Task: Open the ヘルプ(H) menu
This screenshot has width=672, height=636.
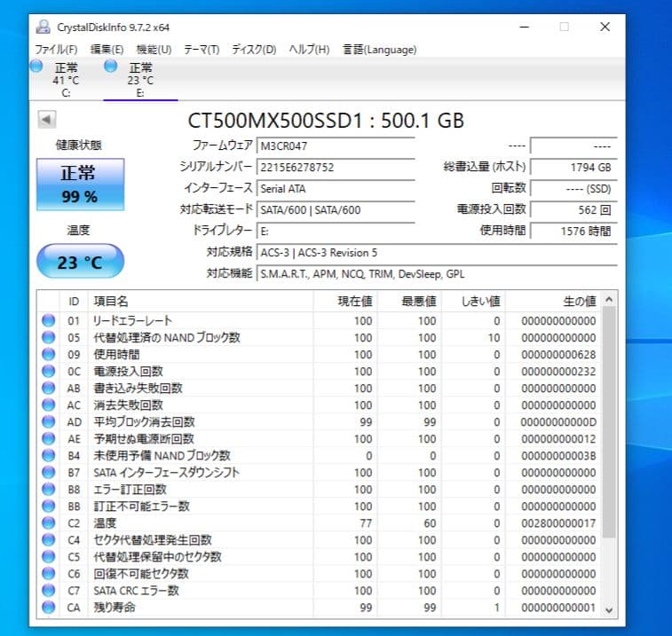Action: click(x=309, y=50)
